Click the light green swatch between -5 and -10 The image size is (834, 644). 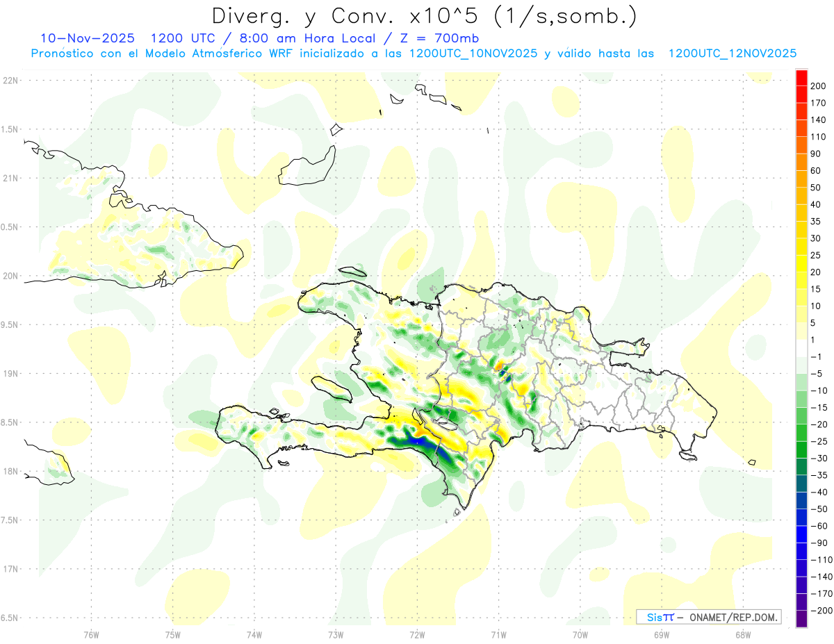(x=802, y=382)
